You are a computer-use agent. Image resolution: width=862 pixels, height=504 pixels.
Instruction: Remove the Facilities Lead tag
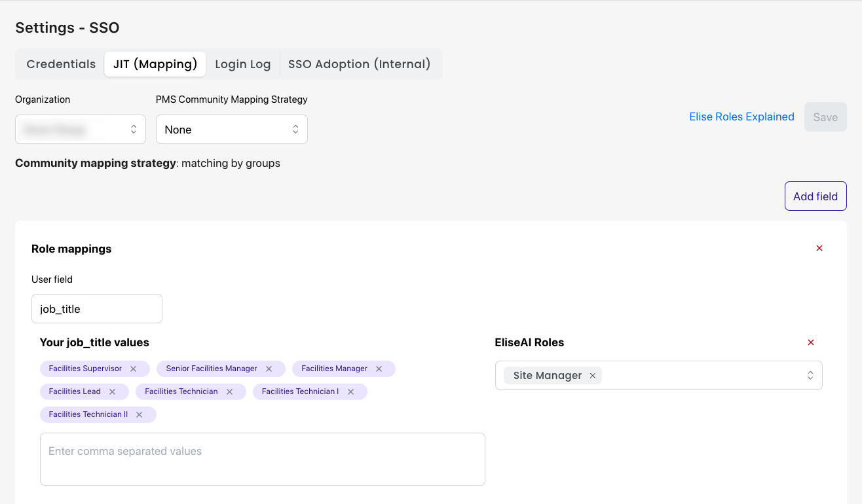point(112,392)
